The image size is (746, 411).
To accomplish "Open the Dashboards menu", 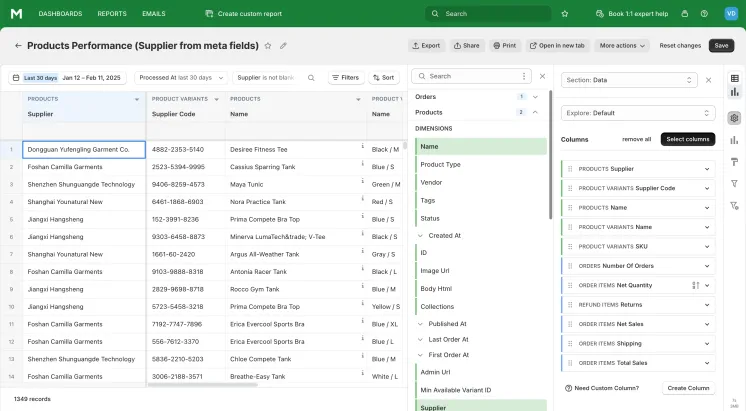I will (60, 14).
